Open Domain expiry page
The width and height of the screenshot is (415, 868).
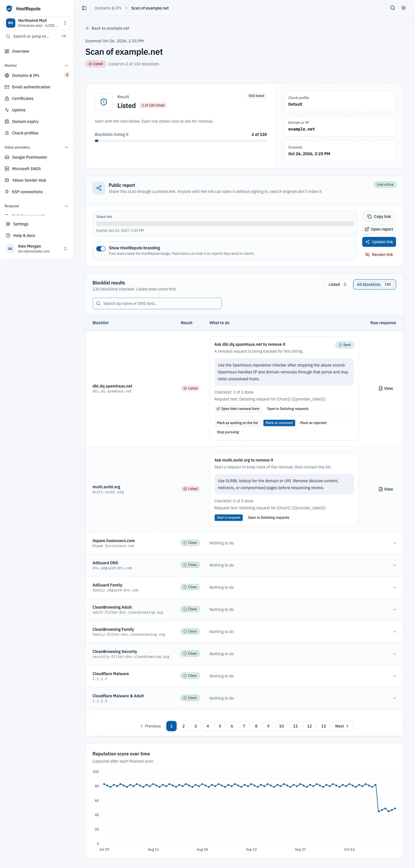(x=37, y=121)
